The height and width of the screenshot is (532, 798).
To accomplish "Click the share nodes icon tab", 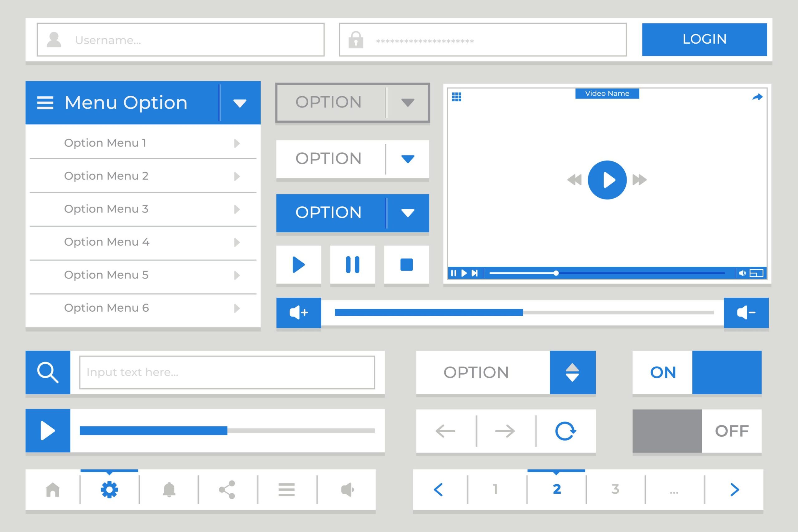I will [227, 490].
